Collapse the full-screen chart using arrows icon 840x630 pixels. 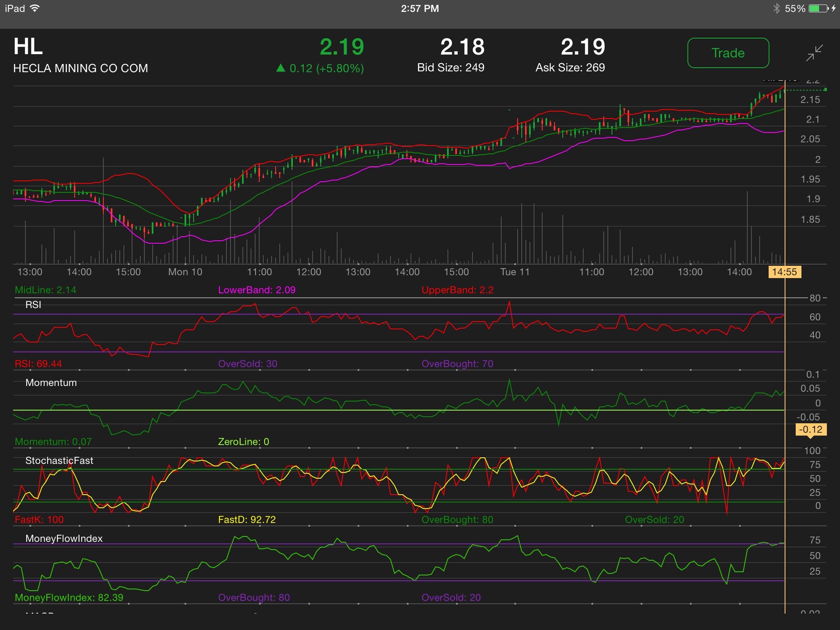pyautogui.click(x=814, y=53)
